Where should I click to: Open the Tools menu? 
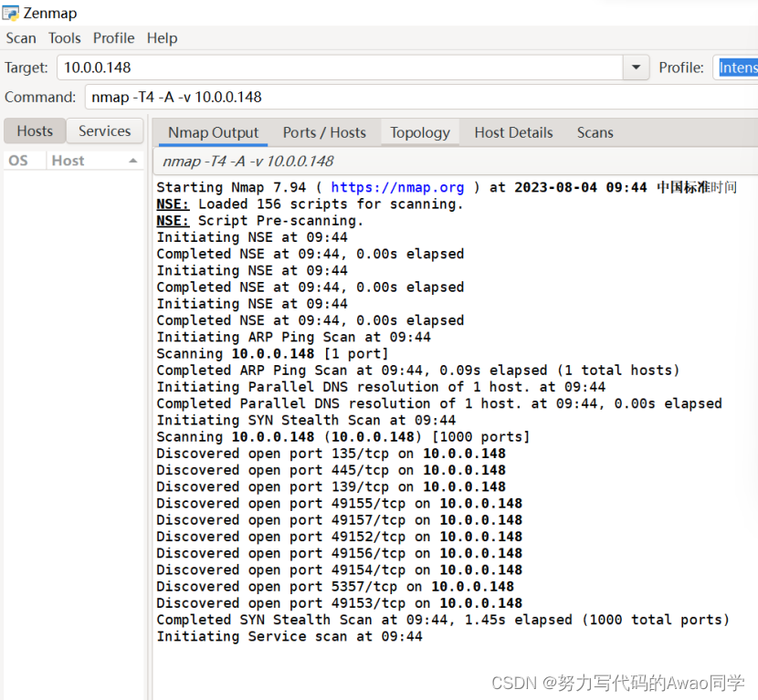[x=64, y=38]
